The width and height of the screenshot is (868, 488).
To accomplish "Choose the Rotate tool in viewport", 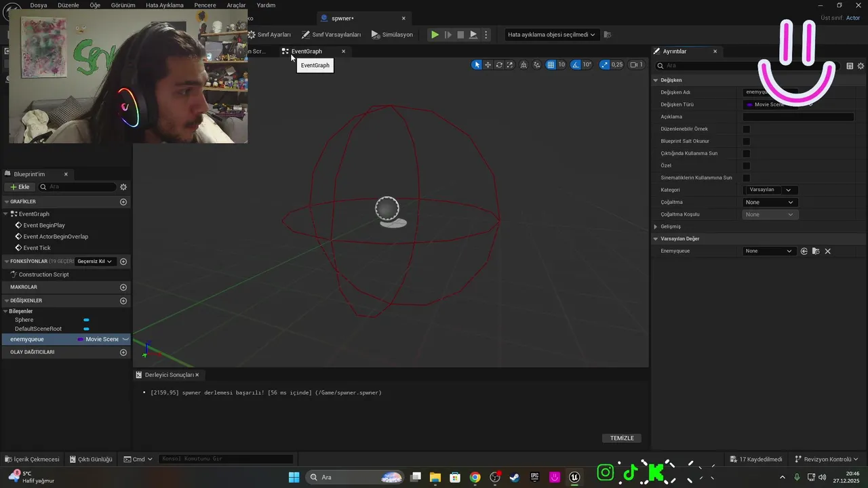I will click(x=499, y=65).
